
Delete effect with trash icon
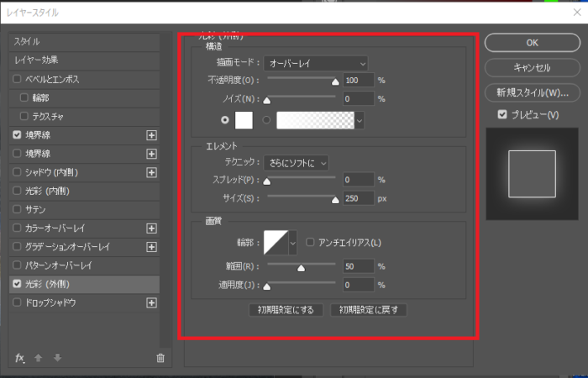pos(160,358)
